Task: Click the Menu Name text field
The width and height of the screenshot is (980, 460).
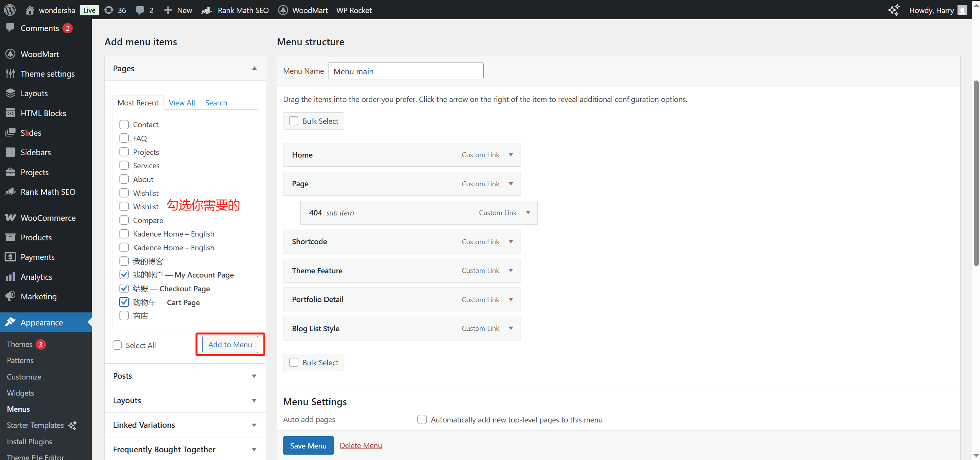Action: pos(406,71)
